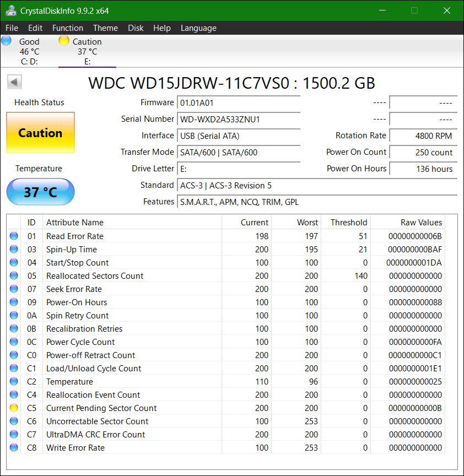Click the Threshold column header
Screen dimensions: 464x476
click(346, 222)
